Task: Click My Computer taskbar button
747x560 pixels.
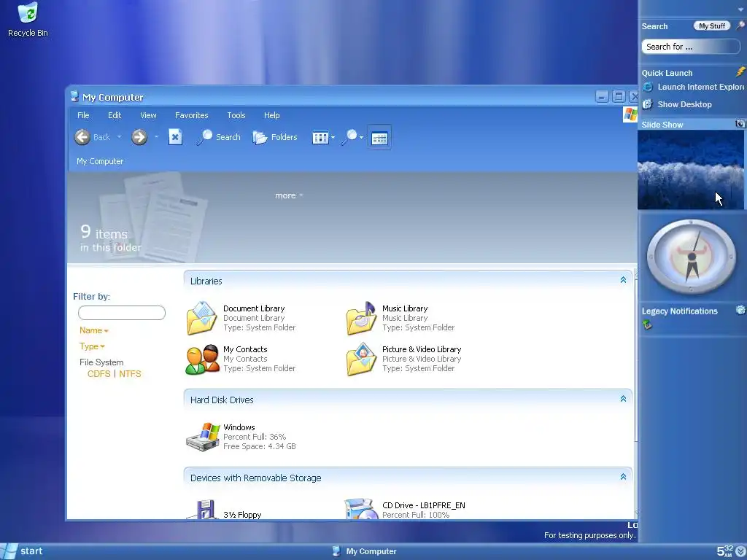Action: pyautogui.click(x=365, y=551)
